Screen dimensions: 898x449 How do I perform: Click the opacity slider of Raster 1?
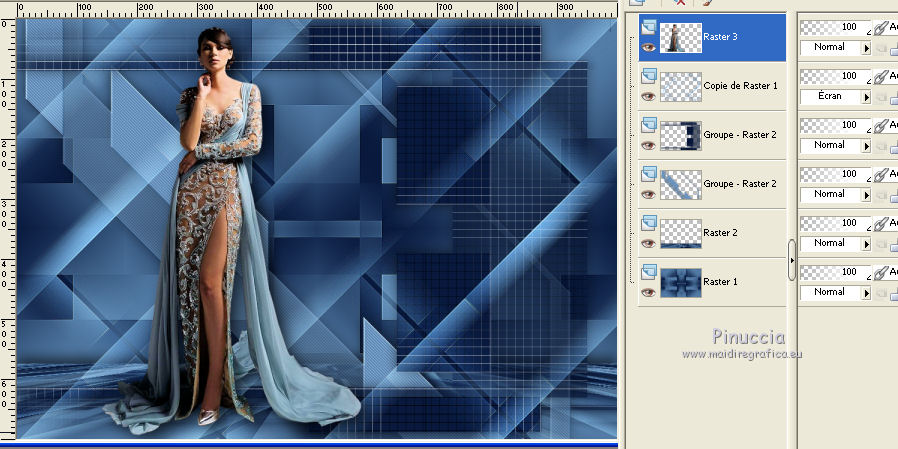[836, 272]
